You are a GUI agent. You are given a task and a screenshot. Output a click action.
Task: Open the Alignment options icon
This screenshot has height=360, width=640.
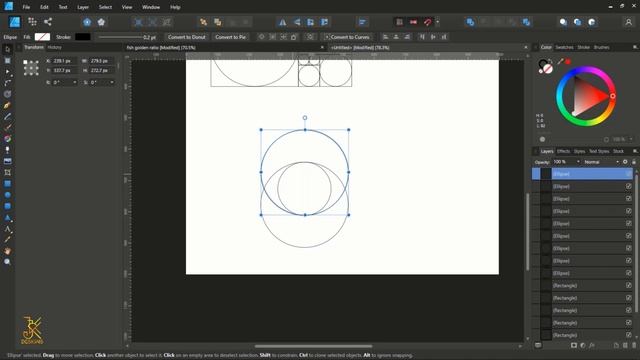tap(362, 22)
